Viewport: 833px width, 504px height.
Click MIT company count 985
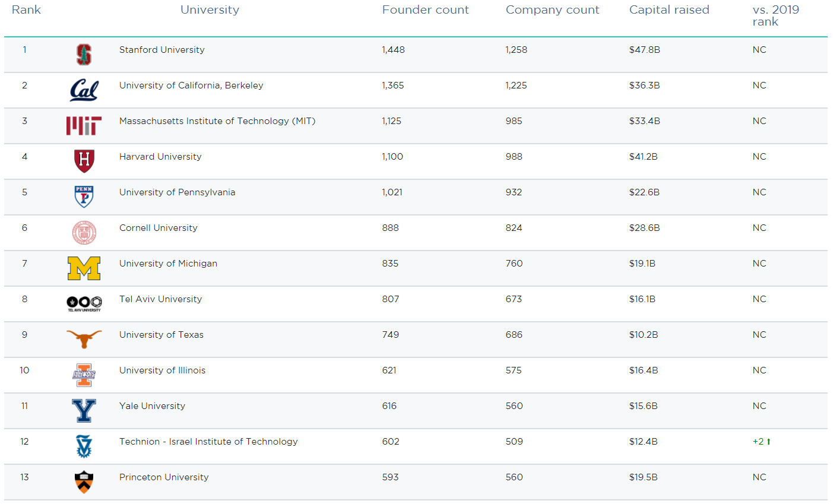coord(514,121)
